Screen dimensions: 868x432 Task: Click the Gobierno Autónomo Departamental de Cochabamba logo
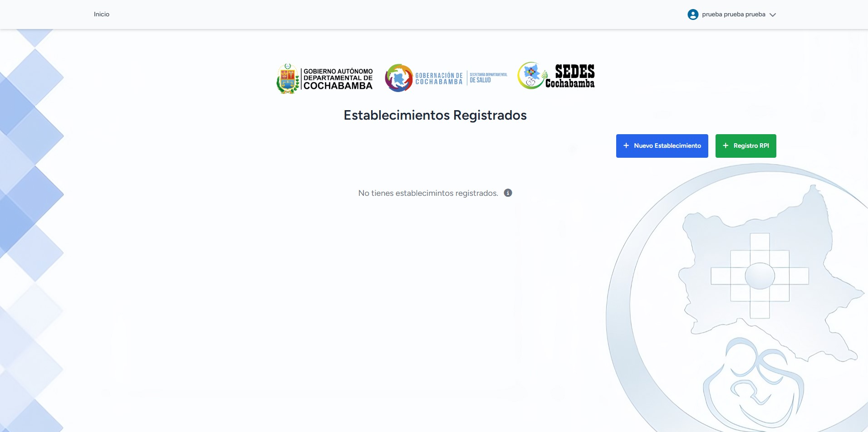[x=324, y=78]
